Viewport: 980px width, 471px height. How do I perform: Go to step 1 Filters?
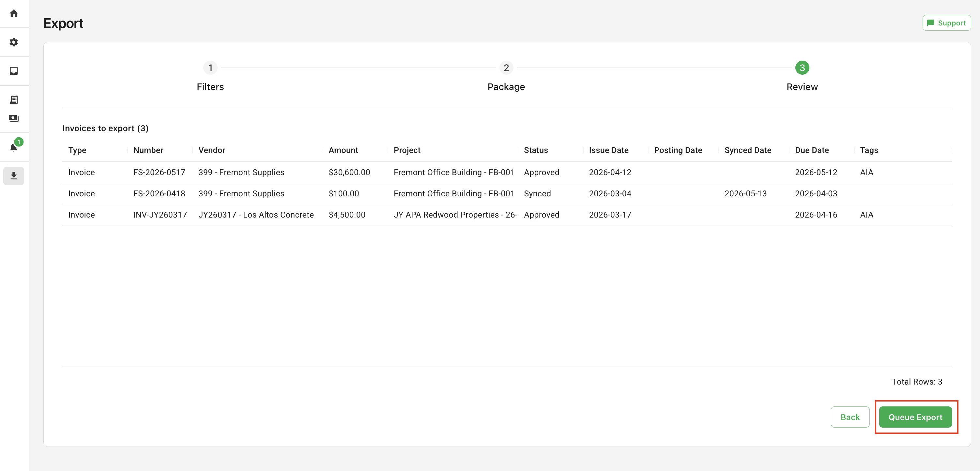click(x=210, y=76)
